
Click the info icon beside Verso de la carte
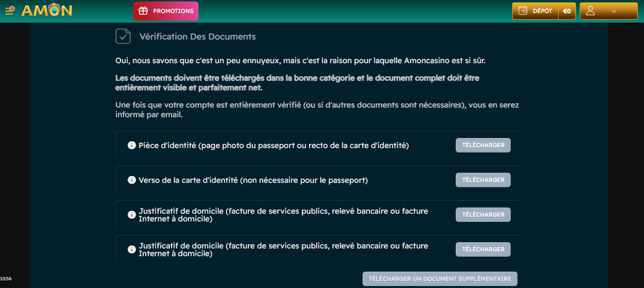pyautogui.click(x=131, y=180)
